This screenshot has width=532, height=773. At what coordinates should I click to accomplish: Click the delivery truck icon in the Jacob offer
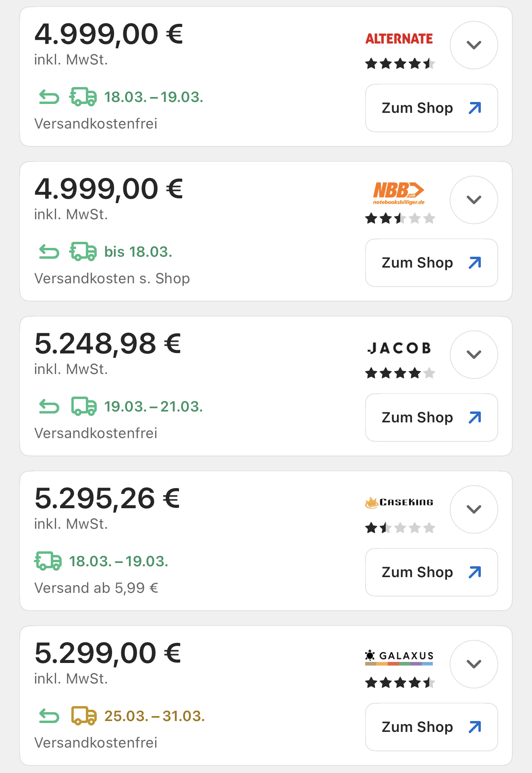tap(84, 406)
